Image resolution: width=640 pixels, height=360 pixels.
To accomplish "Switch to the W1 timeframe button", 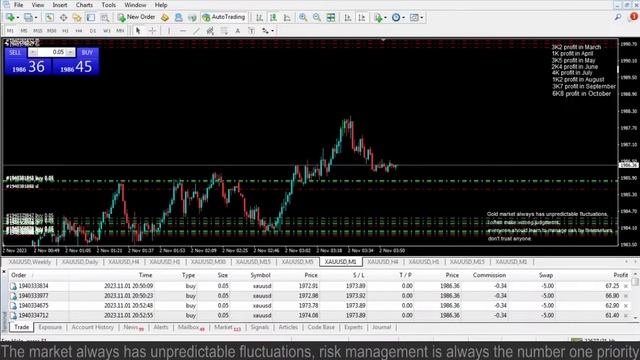I will click(107, 31).
